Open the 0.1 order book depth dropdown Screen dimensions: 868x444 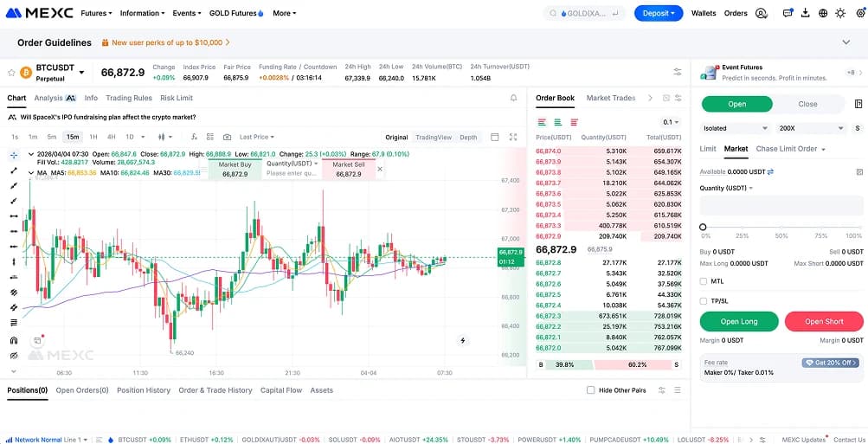(x=671, y=122)
